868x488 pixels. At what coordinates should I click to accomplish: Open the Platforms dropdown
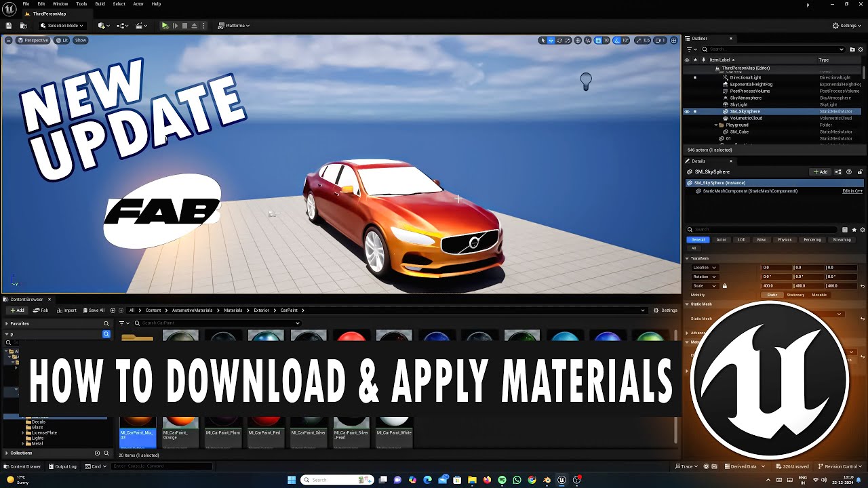pyautogui.click(x=234, y=26)
